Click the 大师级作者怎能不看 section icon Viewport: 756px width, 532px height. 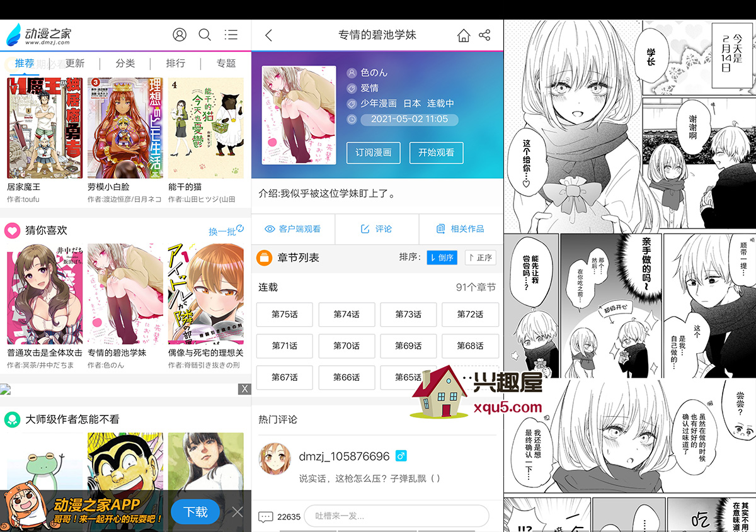point(12,419)
